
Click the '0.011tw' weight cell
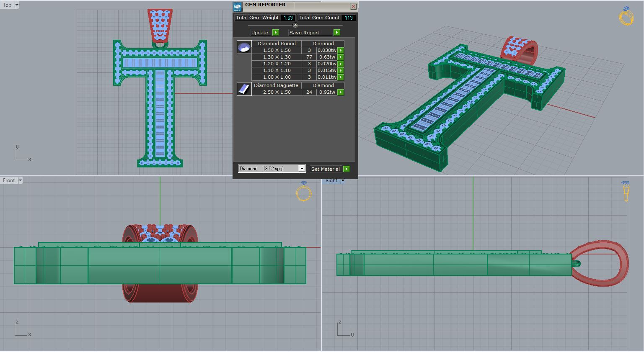tap(327, 77)
